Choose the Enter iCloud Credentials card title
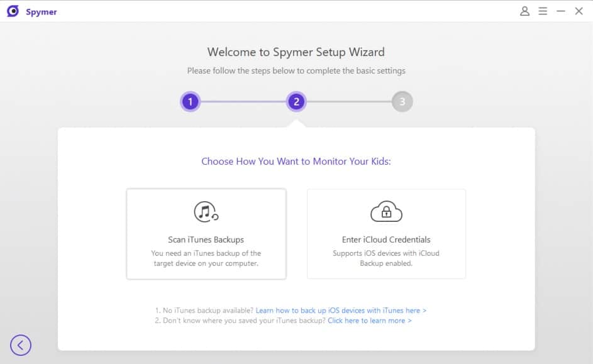Screen dimensions: 593x364 (386, 240)
